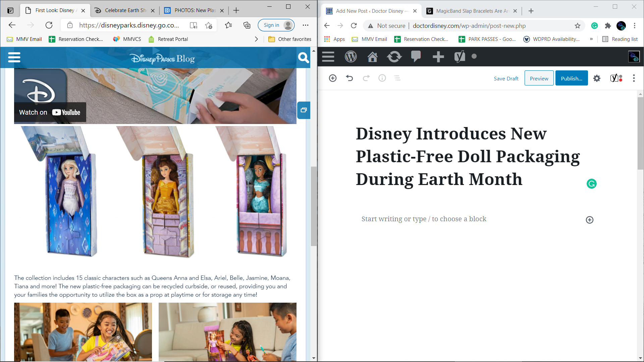644x362 pixels.
Task: Open the editor three-dot options menu
Action: point(634,78)
